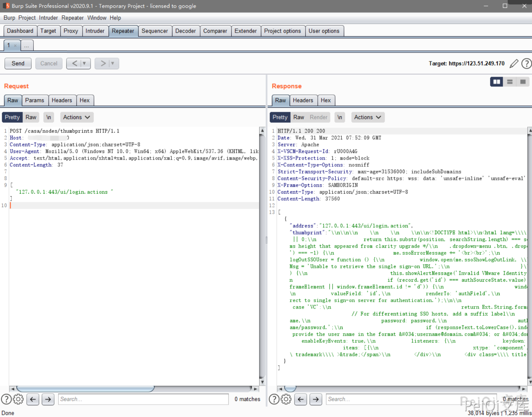Open the Project menu
This screenshot has height=417, width=532.
click(27, 18)
